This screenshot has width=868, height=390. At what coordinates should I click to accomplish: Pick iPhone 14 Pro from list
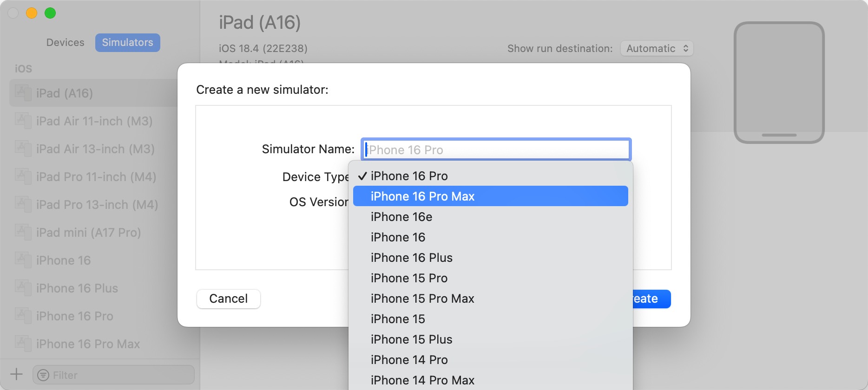490,360
